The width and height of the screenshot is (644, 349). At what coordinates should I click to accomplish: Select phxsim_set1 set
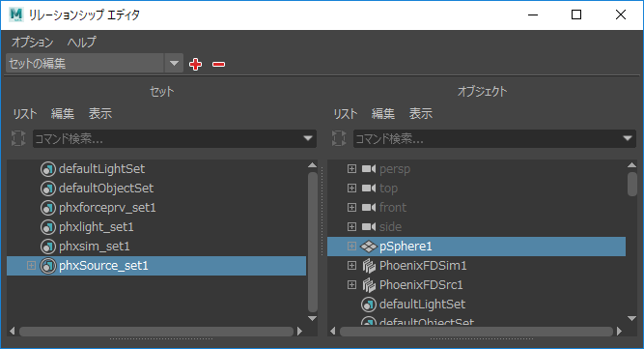[x=94, y=247]
